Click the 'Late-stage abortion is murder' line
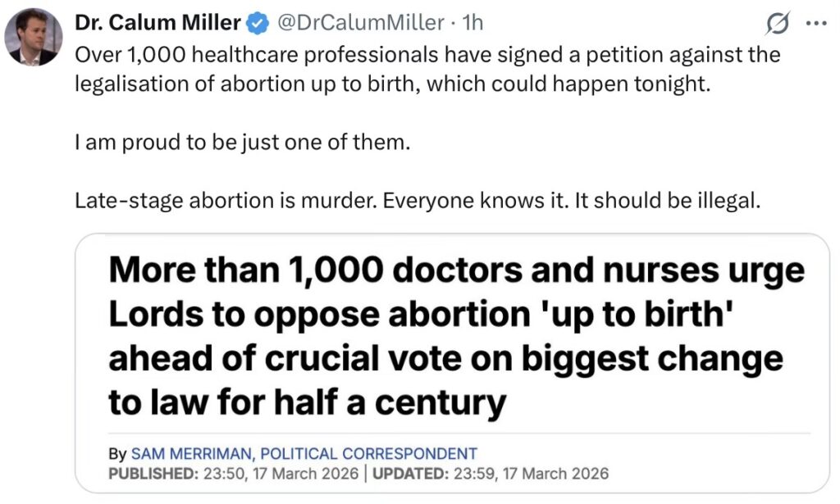Image resolution: width=840 pixels, height=504 pixels. point(418,201)
